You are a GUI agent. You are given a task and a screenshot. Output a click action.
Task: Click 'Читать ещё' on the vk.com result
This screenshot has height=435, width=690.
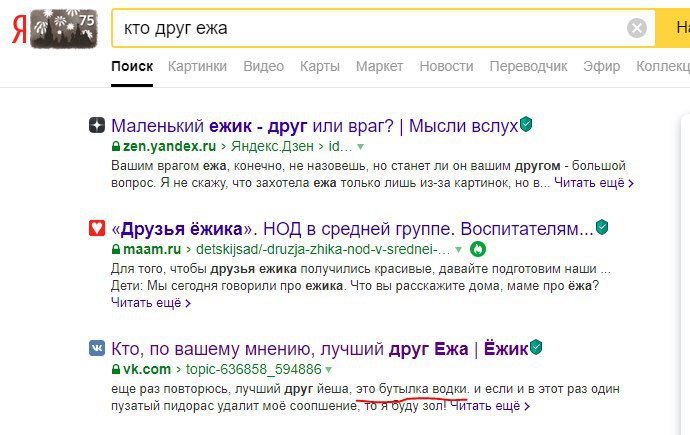point(490,406)
